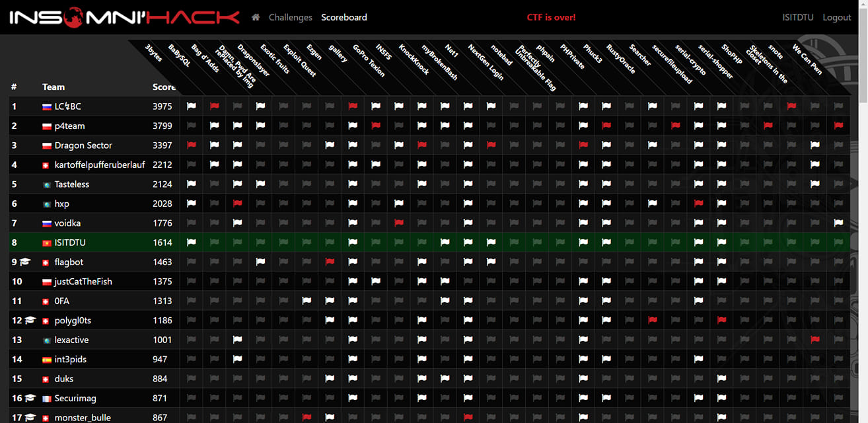The height and width of the screenshot is (423, 868).
Task: Click lexactive's red snote flag
Action: coord(815,340)
